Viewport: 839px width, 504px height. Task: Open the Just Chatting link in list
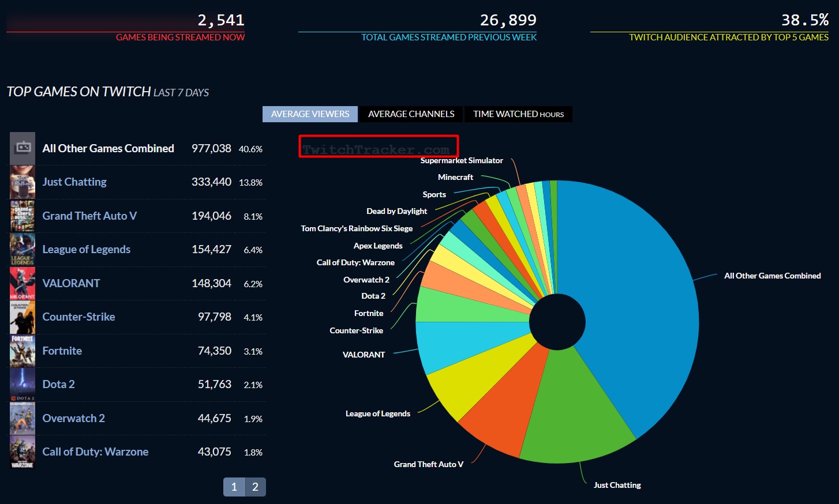[x=74, y=182]
